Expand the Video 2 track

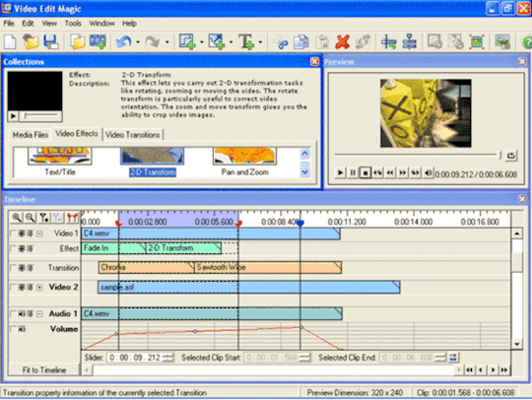(x=39, y=288)
